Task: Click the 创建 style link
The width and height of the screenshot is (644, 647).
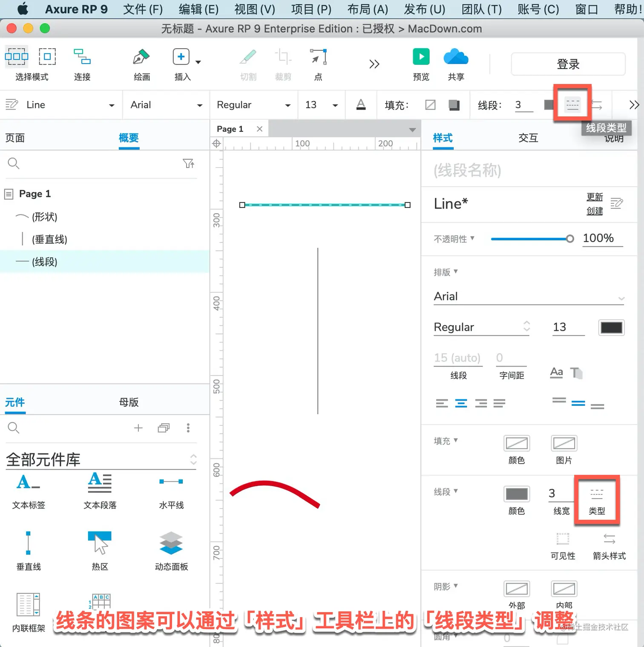Action: 595,211
